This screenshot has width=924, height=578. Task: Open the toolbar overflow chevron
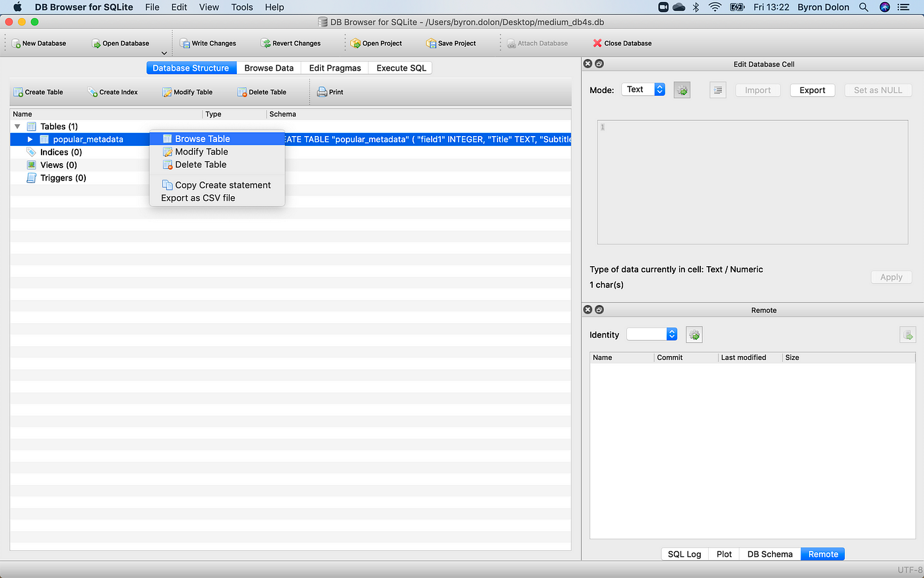164,53
